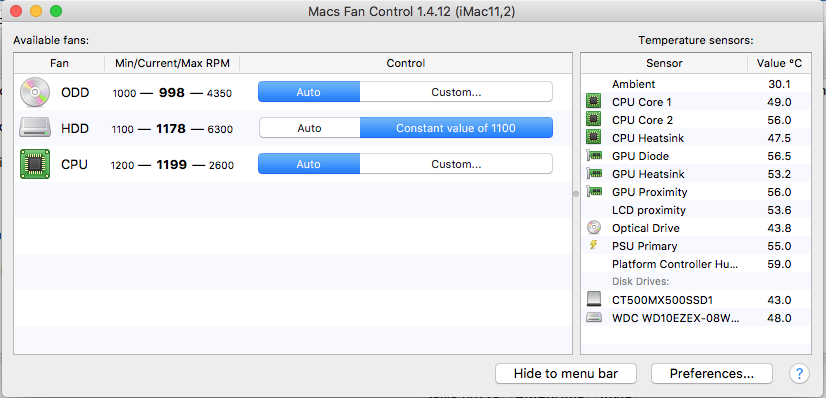This screenshot has height=398, width=826.
Task: Click the Hide to menu bar button
Action: [566, 374]
